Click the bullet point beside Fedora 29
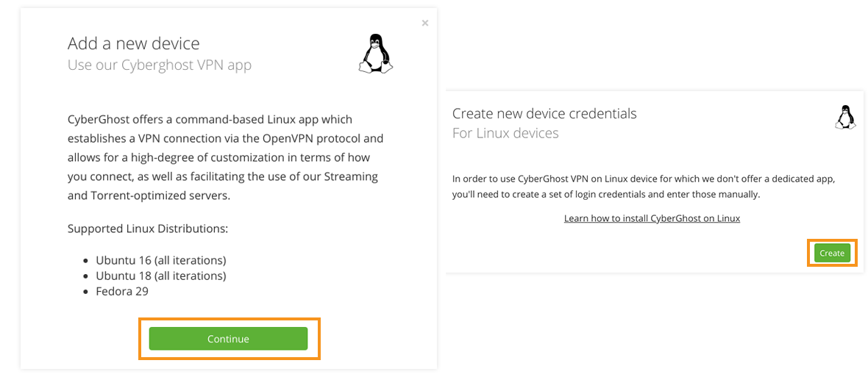Viewport: 868px width, 377px height. coord(85,291)
